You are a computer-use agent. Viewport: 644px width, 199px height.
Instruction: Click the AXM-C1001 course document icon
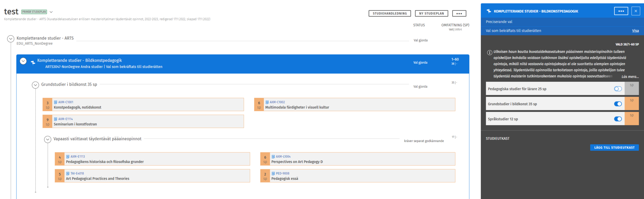tap(55, 102)
